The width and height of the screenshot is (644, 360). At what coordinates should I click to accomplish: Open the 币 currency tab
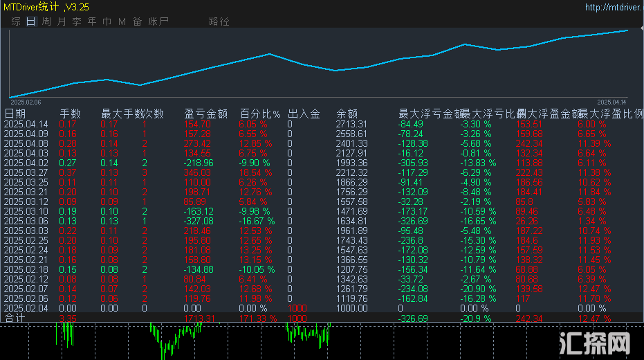click(107, 21)
